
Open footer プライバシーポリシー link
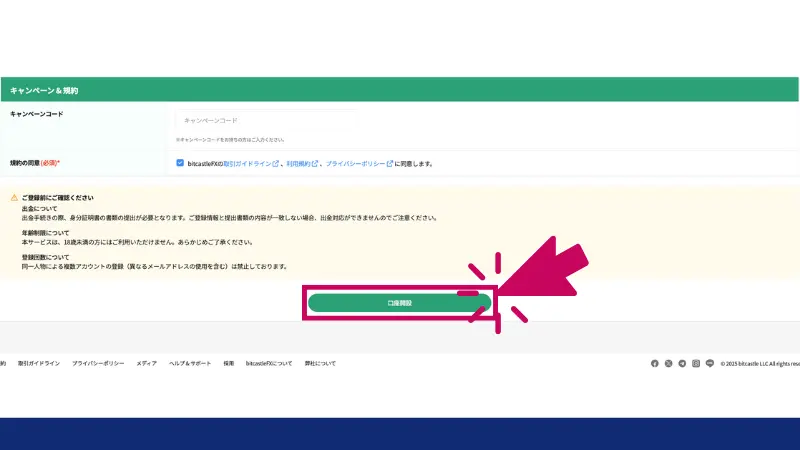click(98, 363)
